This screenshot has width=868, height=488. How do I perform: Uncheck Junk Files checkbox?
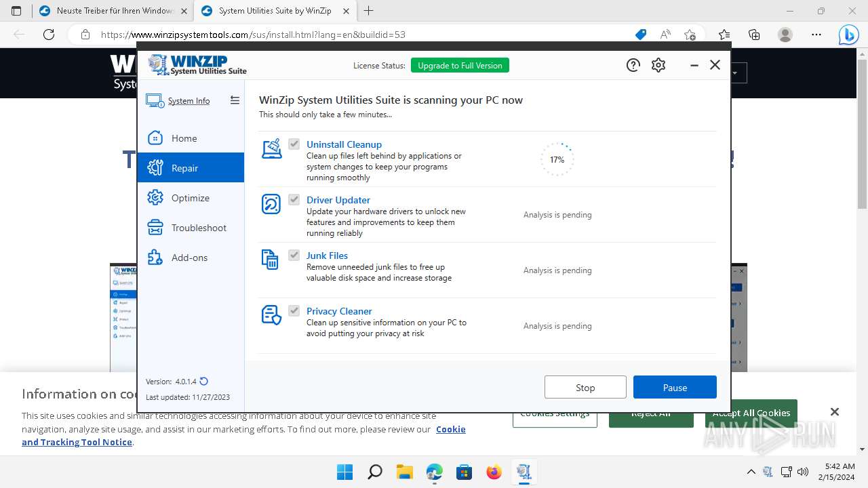pyautogui.click(x=294, y=255)
